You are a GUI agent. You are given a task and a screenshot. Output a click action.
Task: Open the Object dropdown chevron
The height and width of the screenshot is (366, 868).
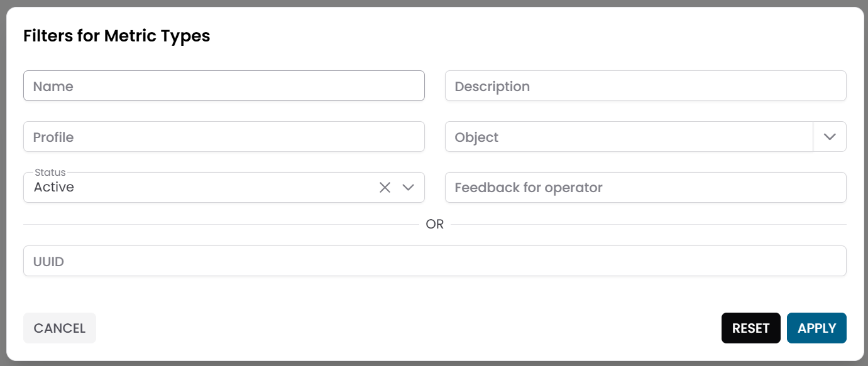[830, 136]
